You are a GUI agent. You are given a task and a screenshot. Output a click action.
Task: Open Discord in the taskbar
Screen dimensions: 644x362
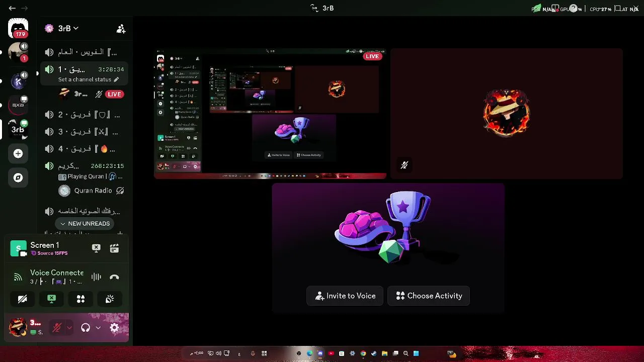tap(320, 353)
